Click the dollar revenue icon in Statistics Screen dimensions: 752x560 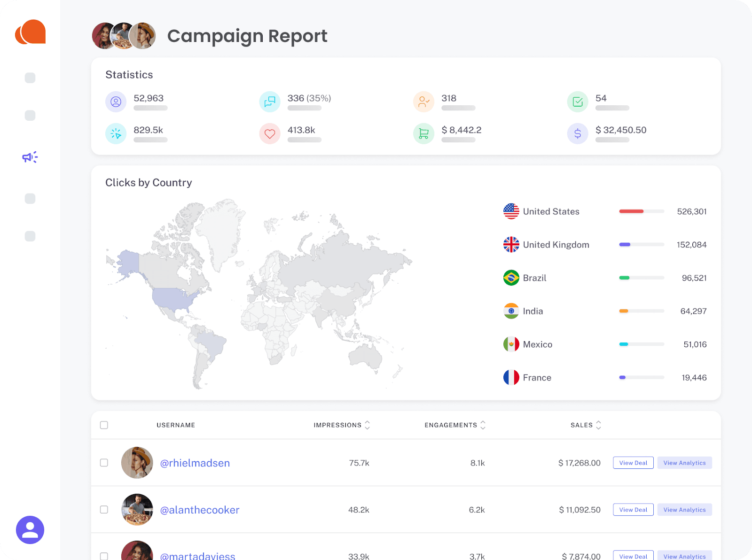tap(577, 133)
